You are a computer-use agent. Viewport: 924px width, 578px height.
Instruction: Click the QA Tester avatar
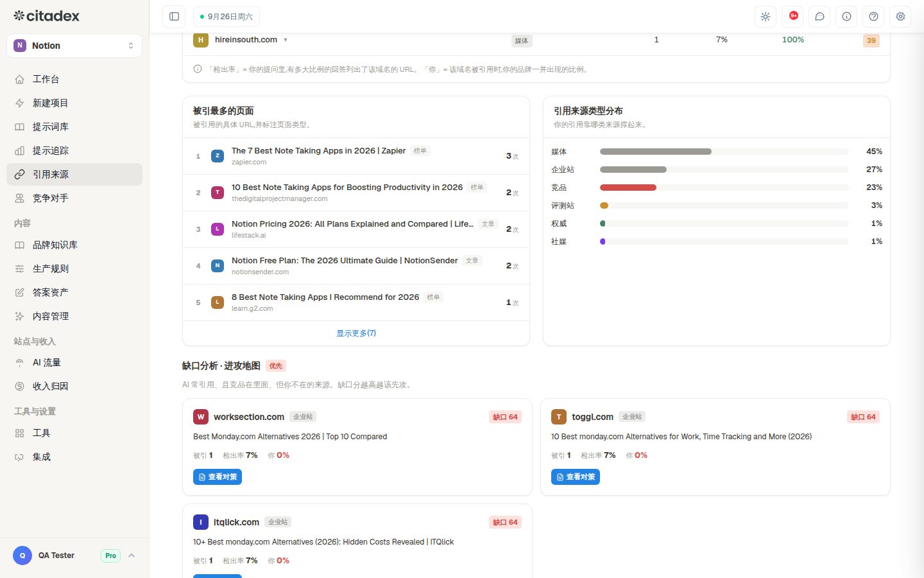tap(22, 556)
